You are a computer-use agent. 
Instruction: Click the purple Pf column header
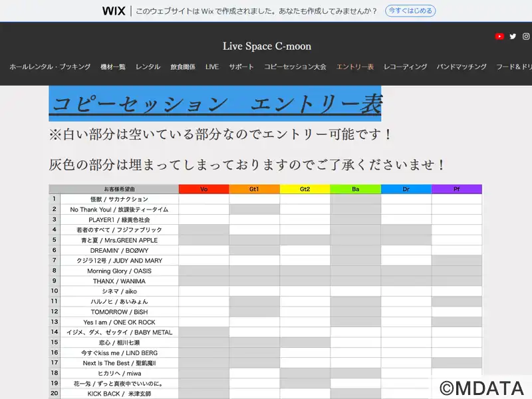coord(457,189)
